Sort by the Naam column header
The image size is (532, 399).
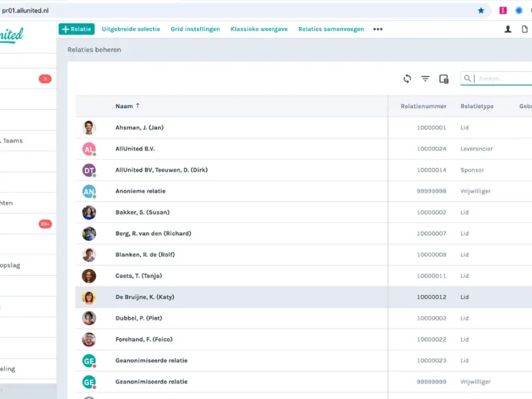point(124,106)
